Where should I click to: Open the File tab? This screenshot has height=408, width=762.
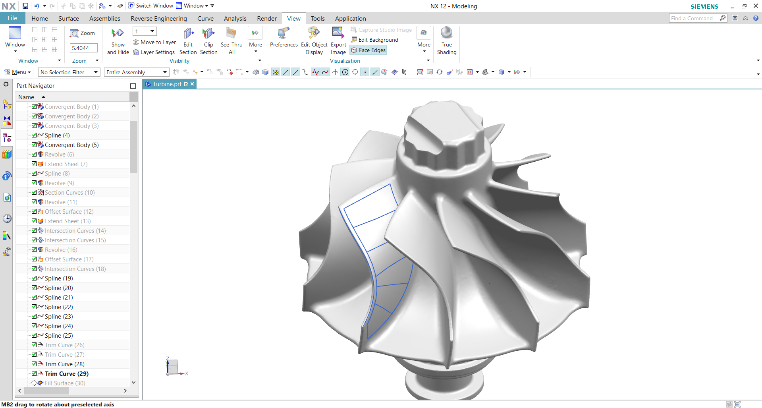pos(12,18)
